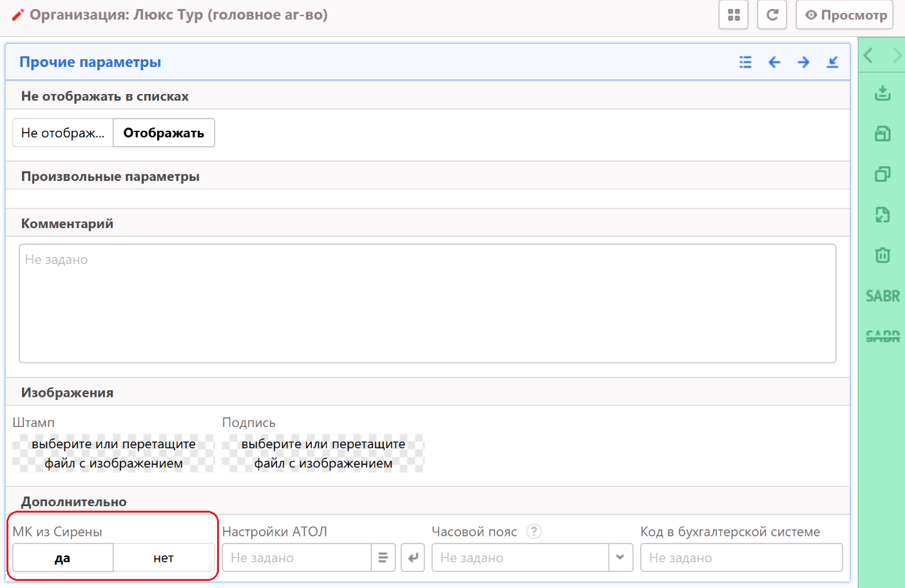Click the Штамп image upload area
905x588 pixels.
pyautogui.click(x=113, y=453)
